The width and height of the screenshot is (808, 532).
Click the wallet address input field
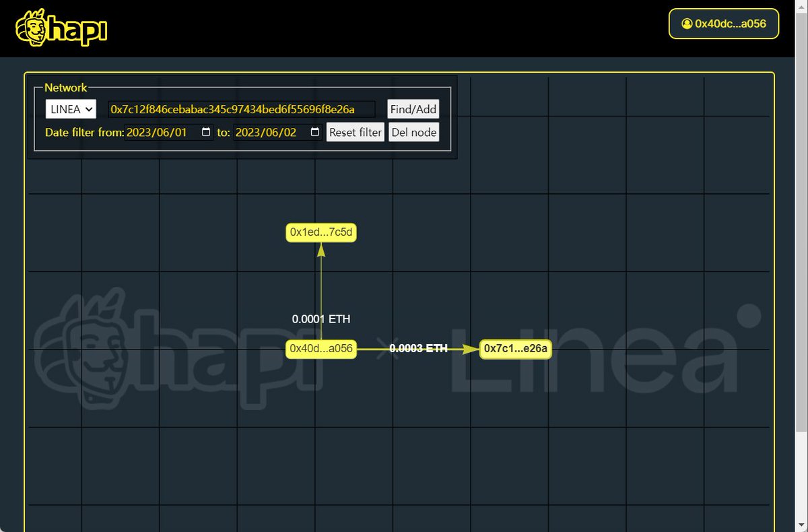pos(242,109)
